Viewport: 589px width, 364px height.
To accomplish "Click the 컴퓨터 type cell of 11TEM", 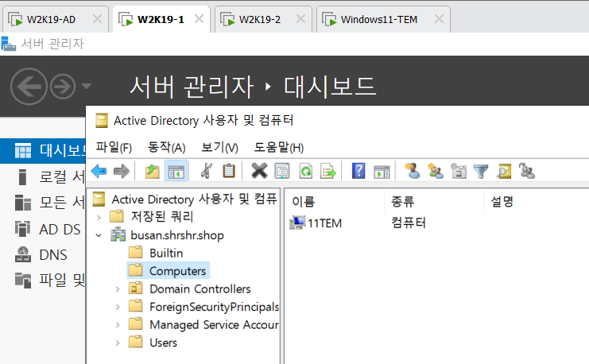I will pyautogui.click(x=409, y=223).
